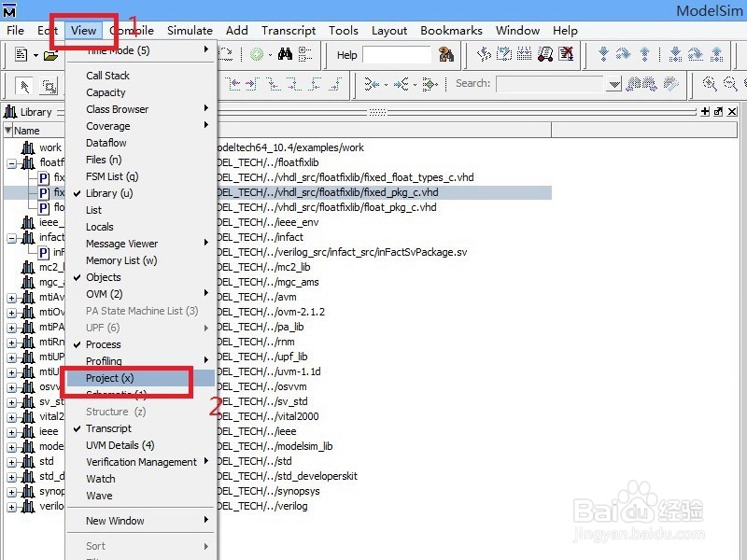Click the green circle toolbar icon

coord(257,55)
